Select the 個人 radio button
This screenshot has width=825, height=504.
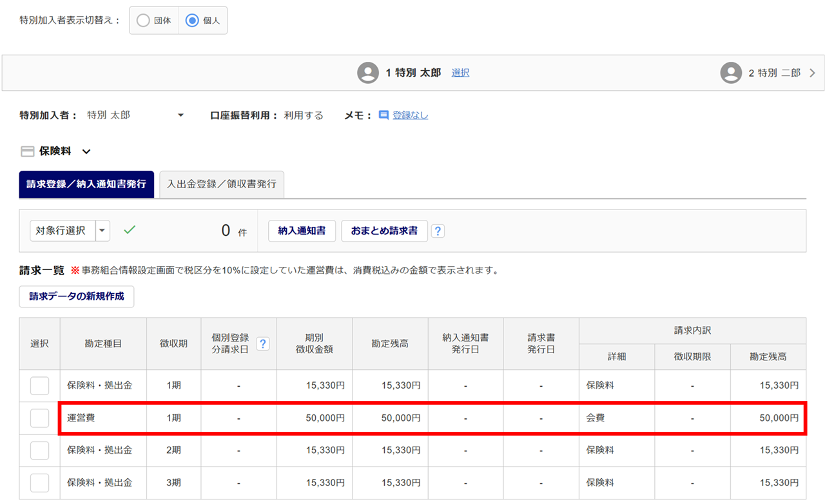tap(192, 21)
